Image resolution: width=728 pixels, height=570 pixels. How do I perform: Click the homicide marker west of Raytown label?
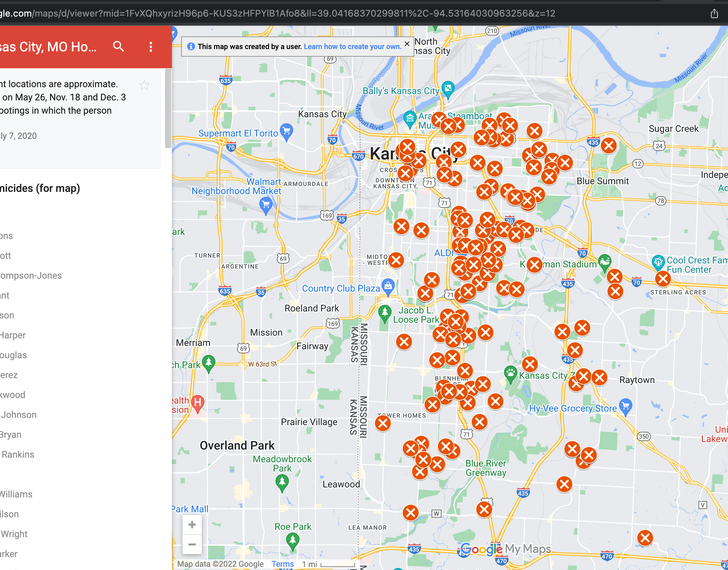click(599, 378)
